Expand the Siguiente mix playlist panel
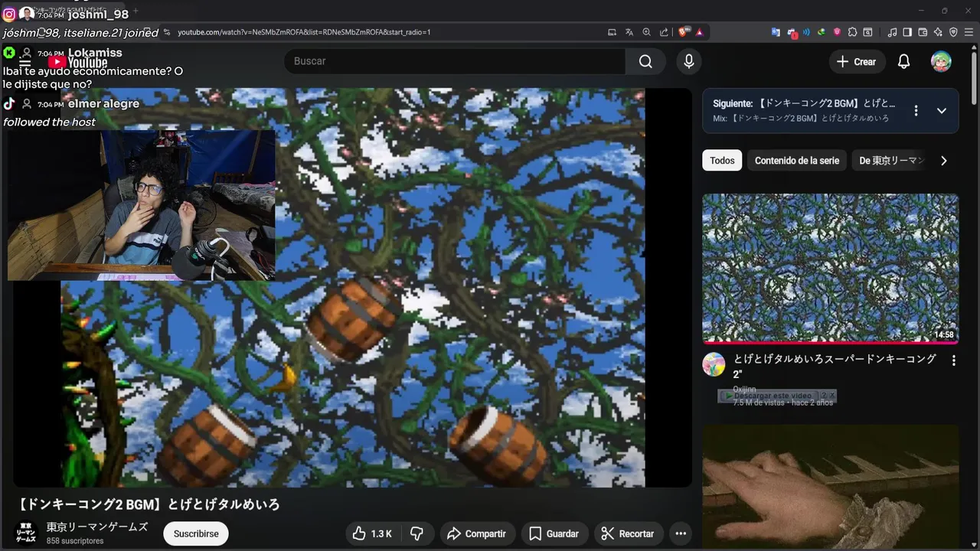This screenshot has height=551, width=980. [x=942, y=110]
